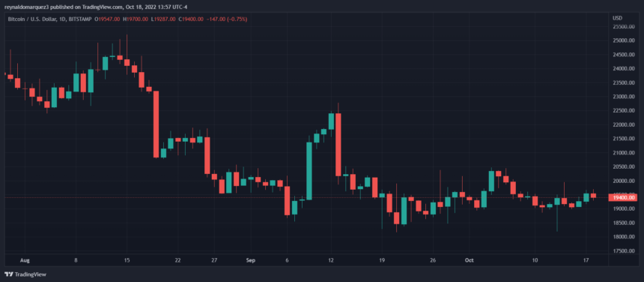Click the tall green candle after Sep 6
Viewport: 644px width, 282px height.
pyautogui.click(x=309, y=170)
